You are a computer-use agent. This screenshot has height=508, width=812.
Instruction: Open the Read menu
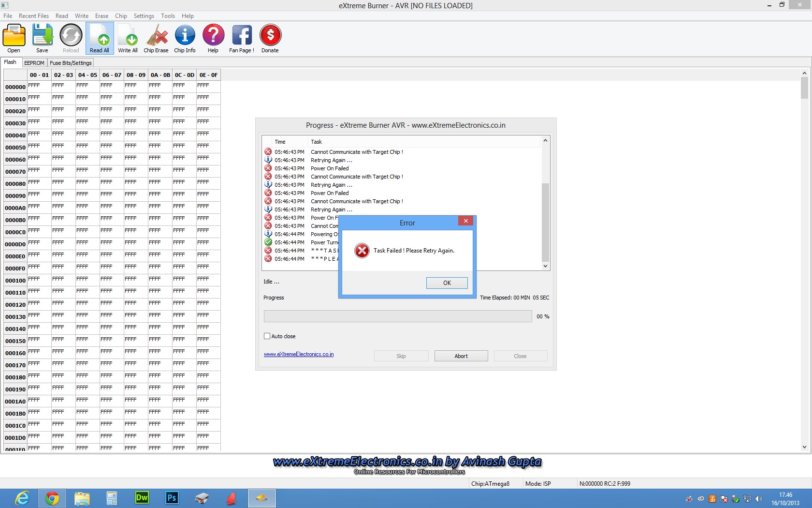pyautogui.click(x=62, y=16)
